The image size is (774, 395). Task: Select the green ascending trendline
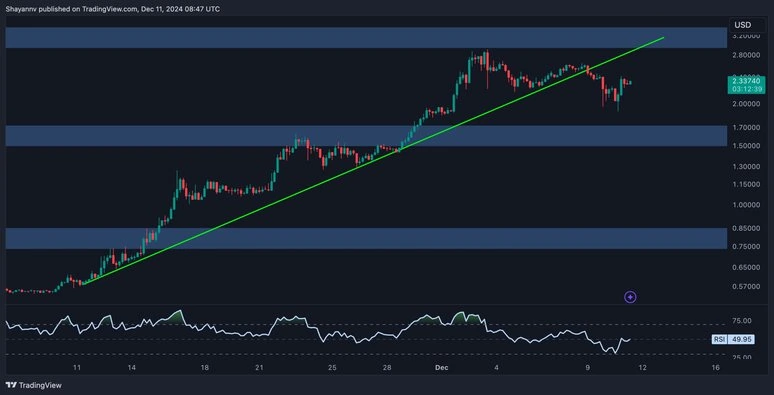click(x=374, y=161)
